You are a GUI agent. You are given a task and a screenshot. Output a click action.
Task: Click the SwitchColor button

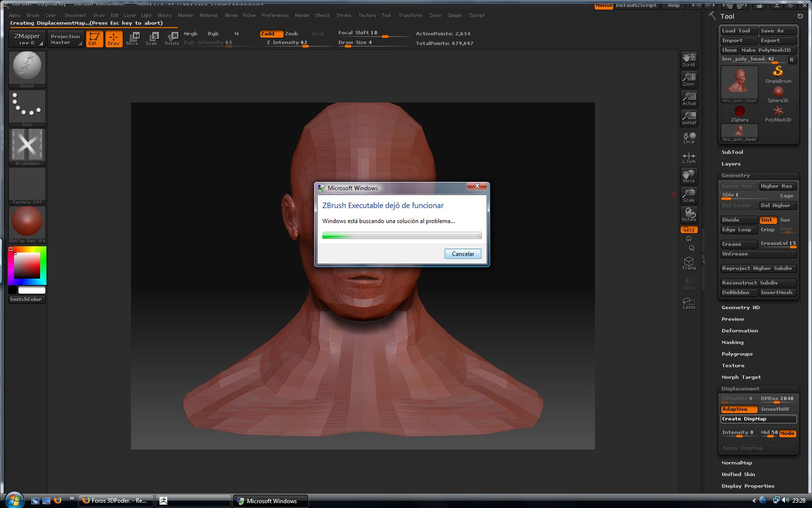click(27, 299)
